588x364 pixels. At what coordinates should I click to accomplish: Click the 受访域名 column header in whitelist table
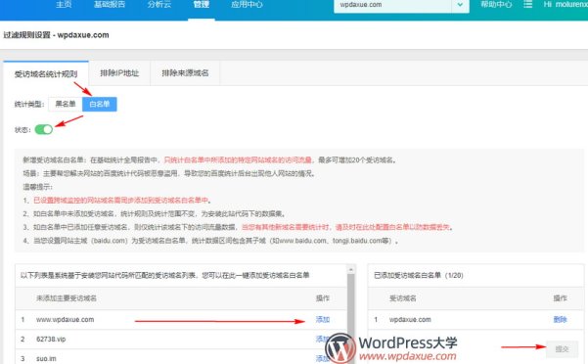[402, 298]
